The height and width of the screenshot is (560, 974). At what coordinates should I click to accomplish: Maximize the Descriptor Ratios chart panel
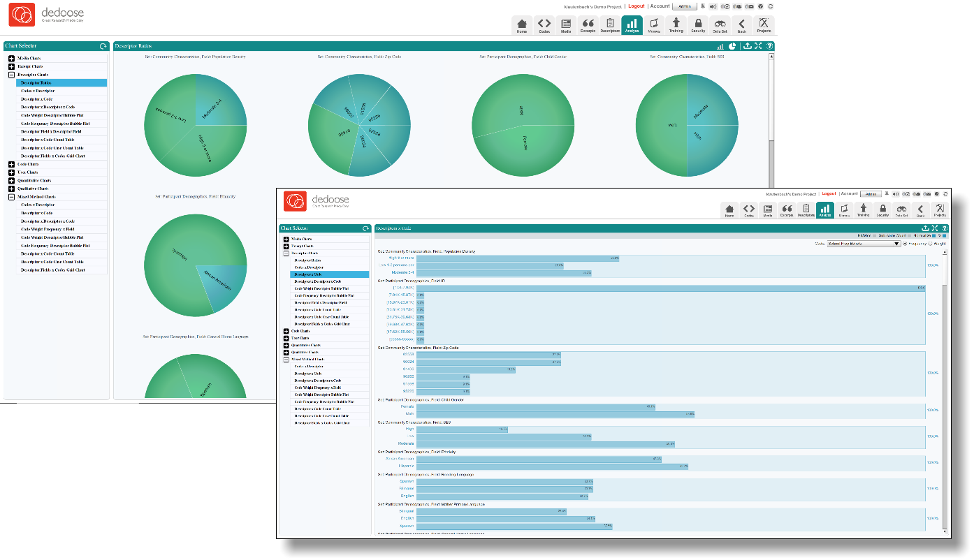coord(758,46)
